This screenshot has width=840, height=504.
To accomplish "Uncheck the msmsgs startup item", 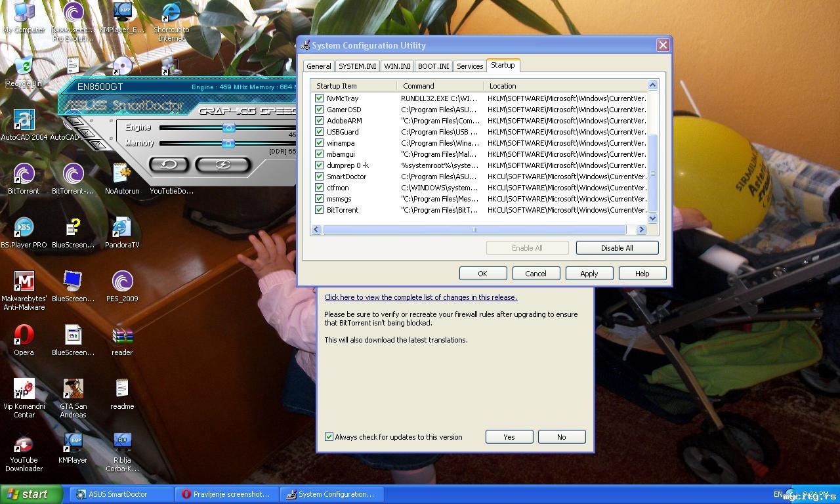I will pyautogui.click(x=320, y=199).
